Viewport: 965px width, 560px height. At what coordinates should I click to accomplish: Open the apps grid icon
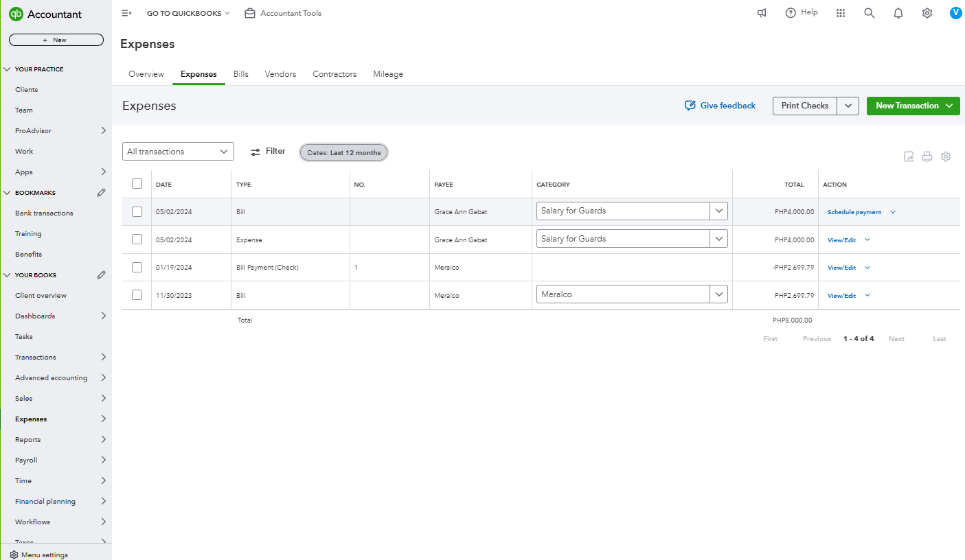(841, 13)
